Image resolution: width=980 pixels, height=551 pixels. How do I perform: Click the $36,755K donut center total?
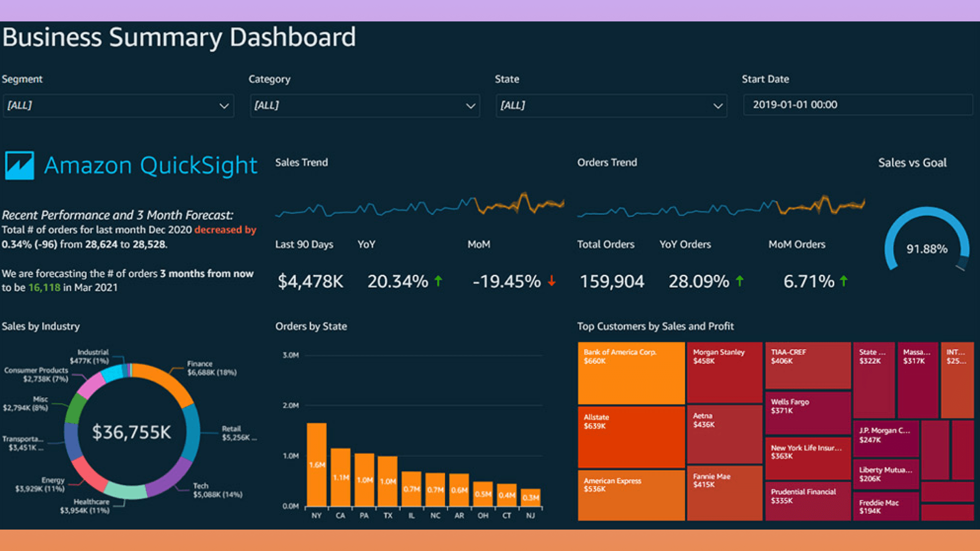pos(132,432)
